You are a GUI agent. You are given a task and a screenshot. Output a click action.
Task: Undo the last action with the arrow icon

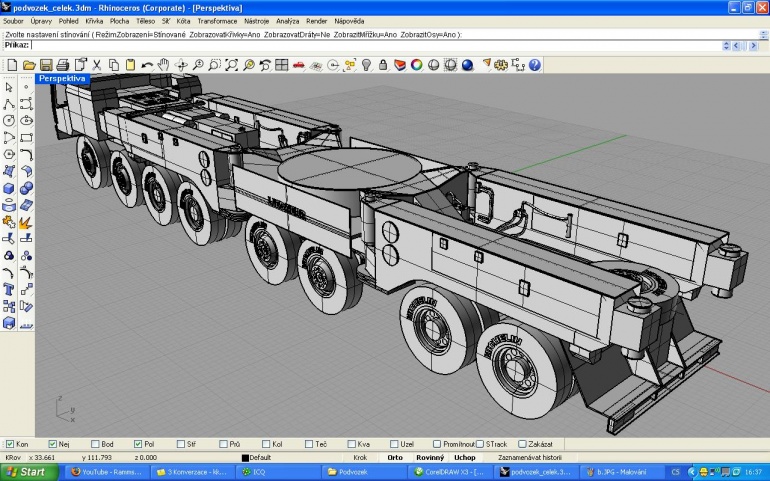tap(147, 65)
